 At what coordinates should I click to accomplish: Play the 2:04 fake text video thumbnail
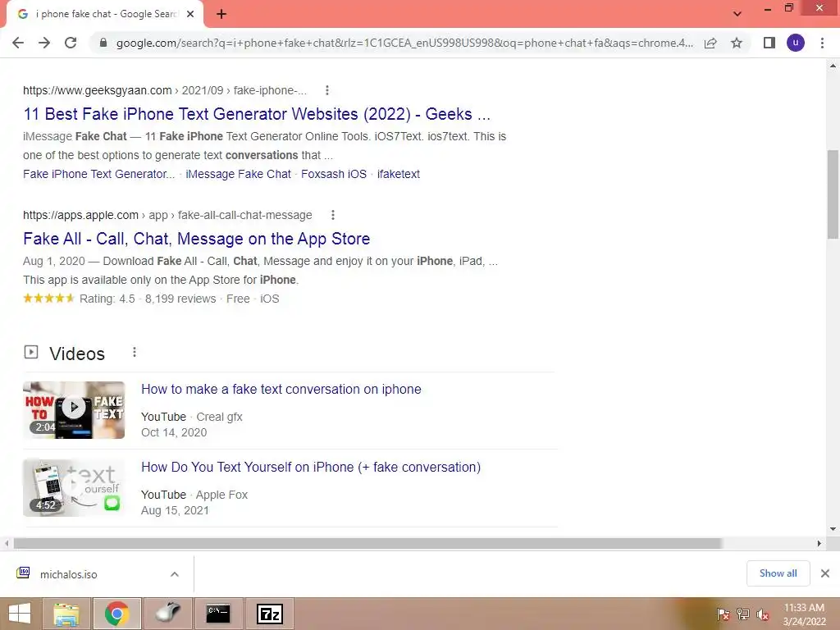74,410
